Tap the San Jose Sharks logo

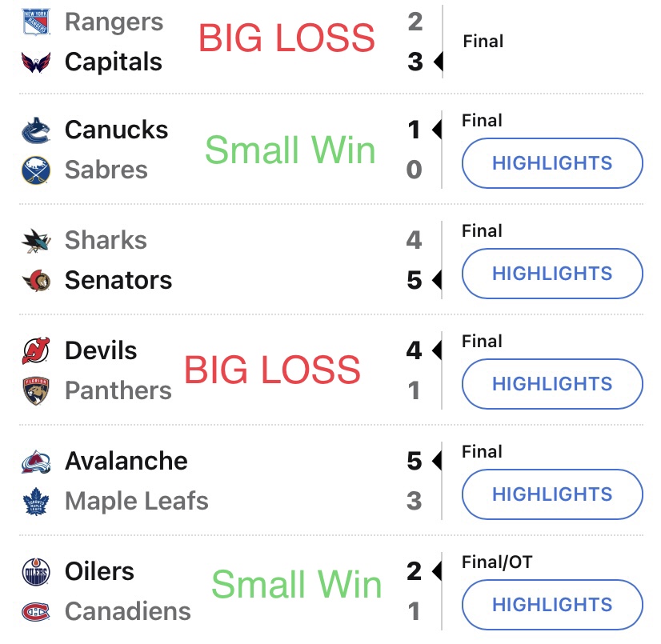[x=36, y=241]
